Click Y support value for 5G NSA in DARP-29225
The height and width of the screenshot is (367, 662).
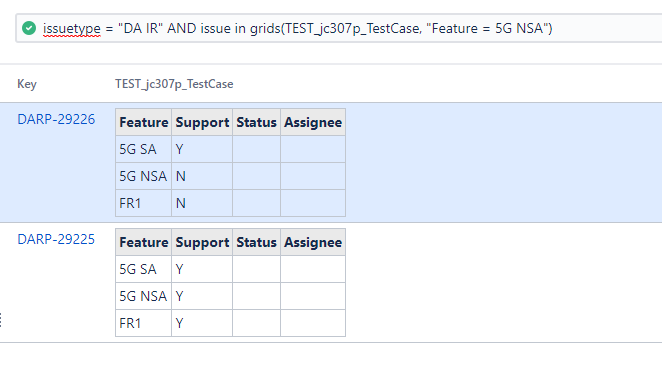202,296
